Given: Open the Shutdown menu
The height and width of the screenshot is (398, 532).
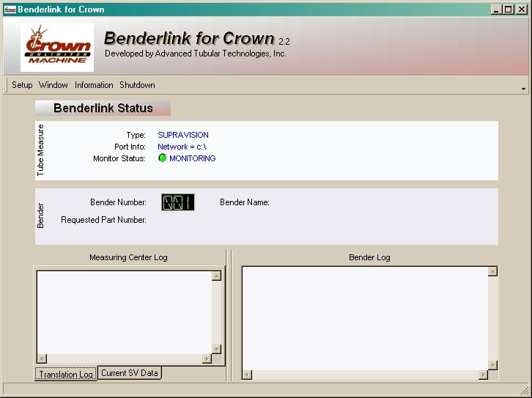Looking at the screenshot, I should [137, 85].
